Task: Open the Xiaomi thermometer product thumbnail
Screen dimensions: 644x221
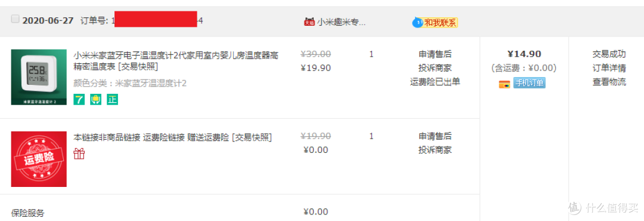Action: [39, 77]
